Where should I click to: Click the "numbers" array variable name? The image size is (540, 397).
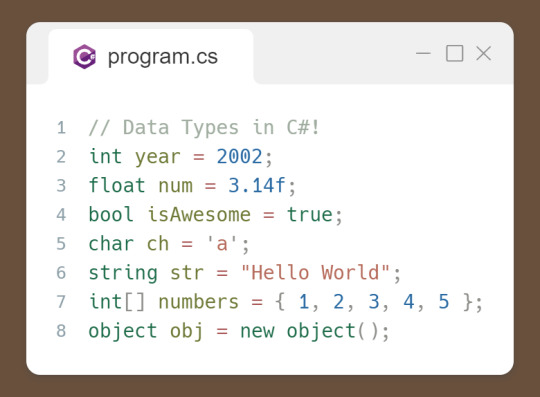pyautogui.click(x=198, y=302)
